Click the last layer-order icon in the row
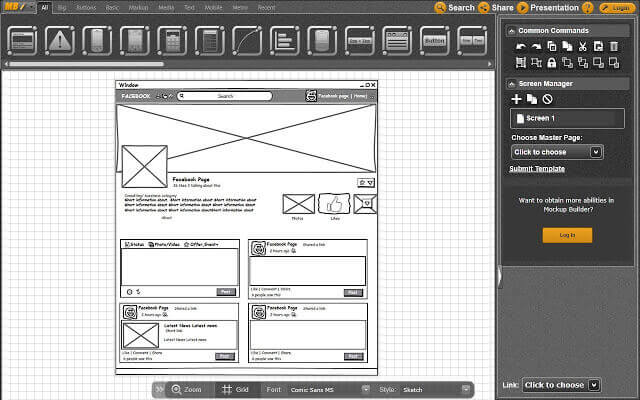 click(614, 62)
